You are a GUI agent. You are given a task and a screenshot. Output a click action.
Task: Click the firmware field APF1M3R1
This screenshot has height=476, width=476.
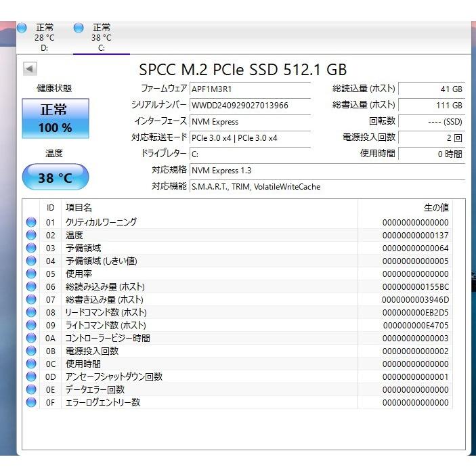[x=250, y=89]
